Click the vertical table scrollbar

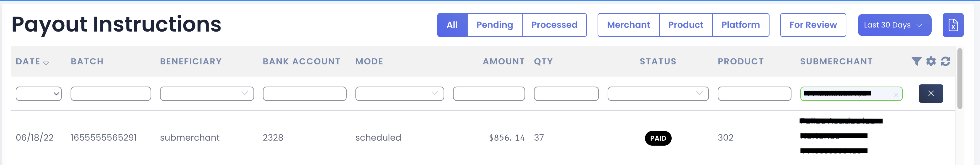(960, 78)
